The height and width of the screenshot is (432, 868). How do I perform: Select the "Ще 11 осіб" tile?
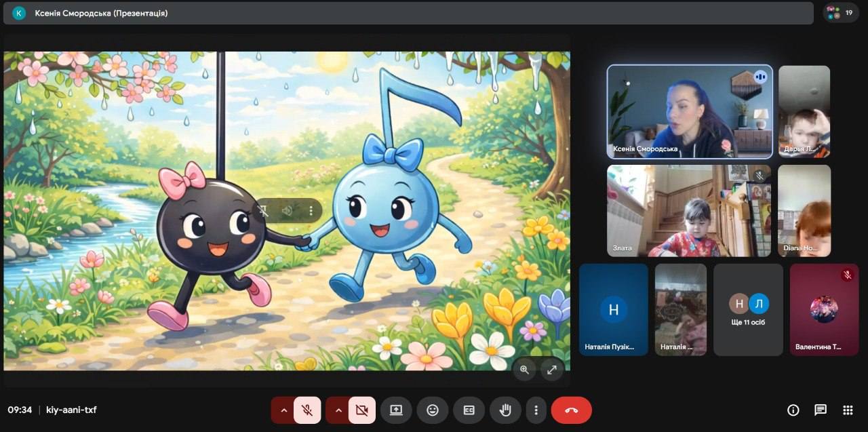(748, 309)
